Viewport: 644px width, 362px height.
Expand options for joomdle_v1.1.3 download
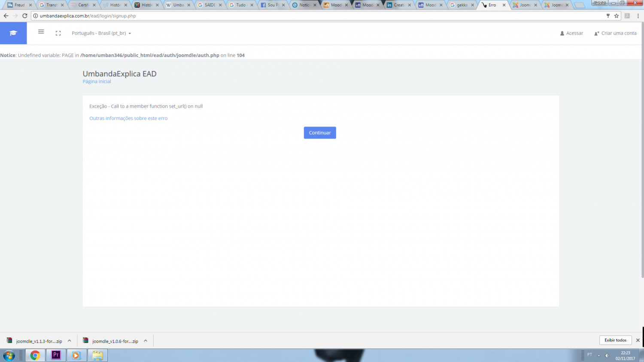point(70,341)
